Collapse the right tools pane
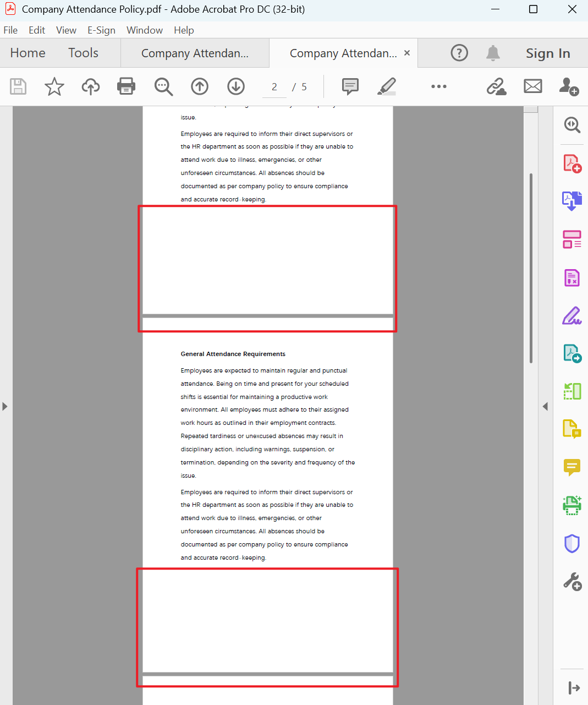Image resolution: width=588 pixels, height=705 pixels. coord(545,406)
